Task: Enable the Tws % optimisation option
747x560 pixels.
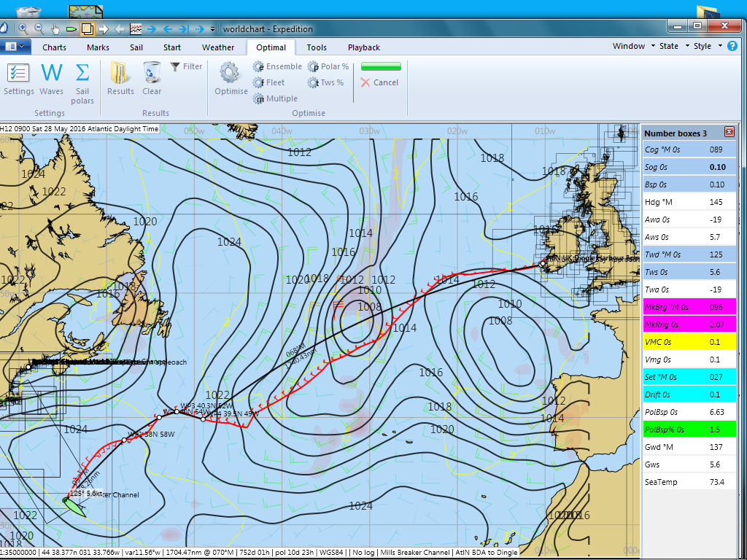Action: [326, 82]
